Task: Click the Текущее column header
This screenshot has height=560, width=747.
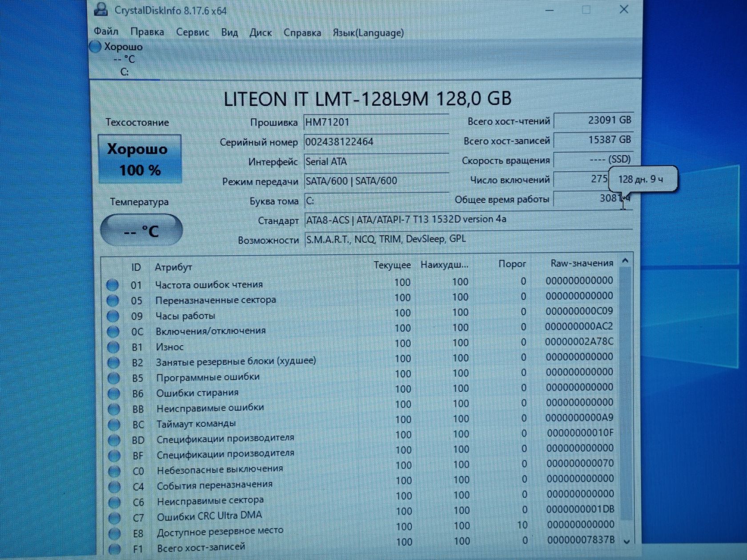Action: point(392,265)
